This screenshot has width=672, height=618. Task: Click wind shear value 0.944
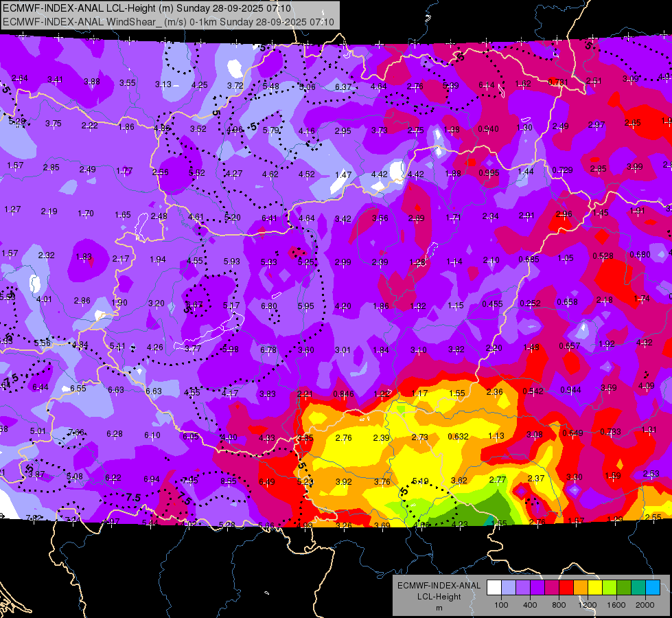click(x=571, y=390)
